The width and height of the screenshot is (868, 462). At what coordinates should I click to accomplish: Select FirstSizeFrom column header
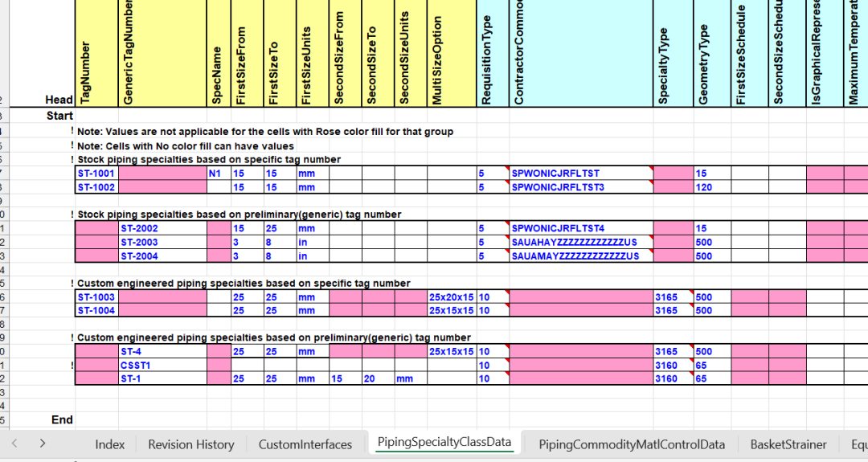coord(247,53)
